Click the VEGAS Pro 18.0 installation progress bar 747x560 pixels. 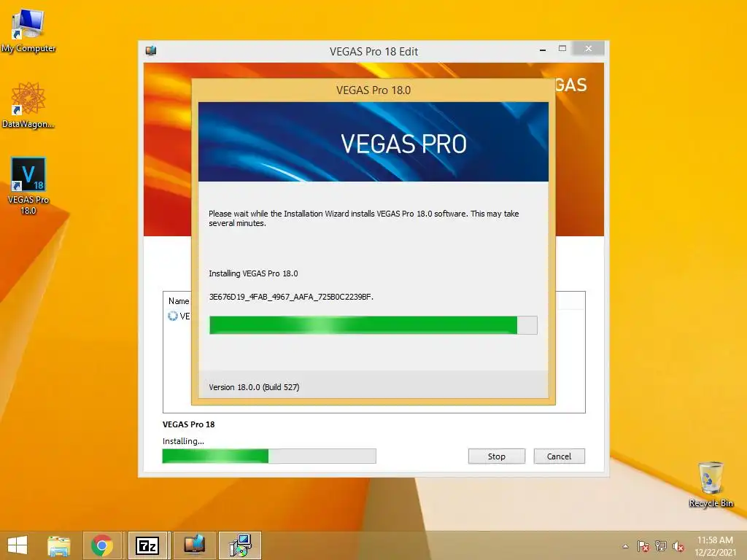[373, 325]
